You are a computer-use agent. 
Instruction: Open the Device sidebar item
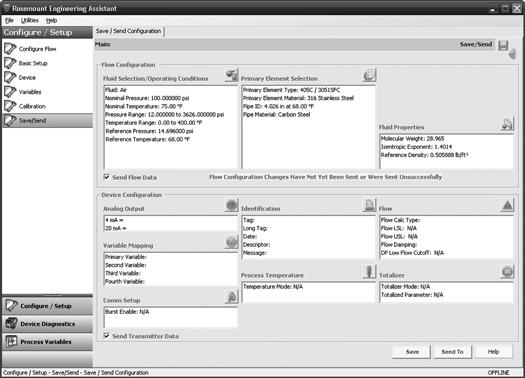tap(20, 78)
